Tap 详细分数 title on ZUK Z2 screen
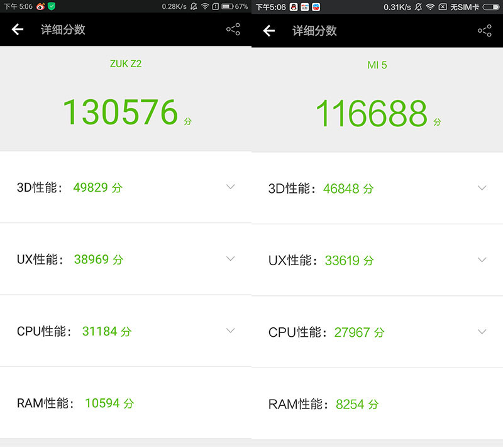503x448 pixels. click(63, 30)
